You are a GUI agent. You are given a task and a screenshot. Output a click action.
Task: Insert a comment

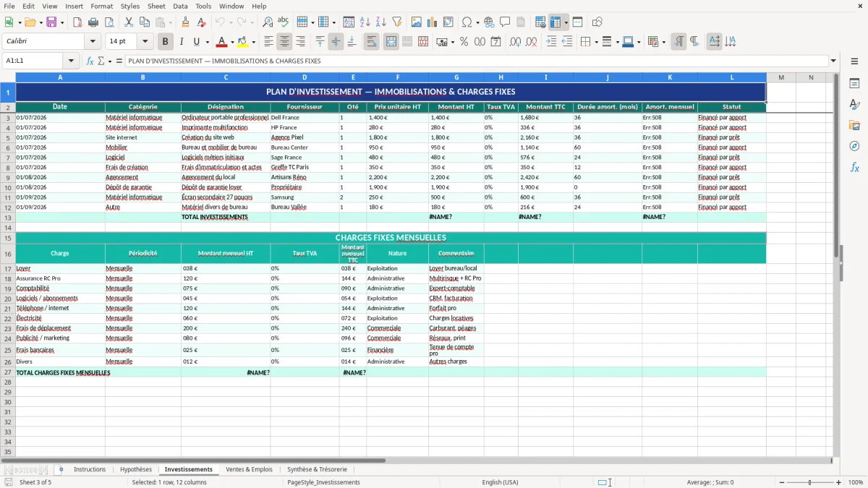[x=505, y=22]
